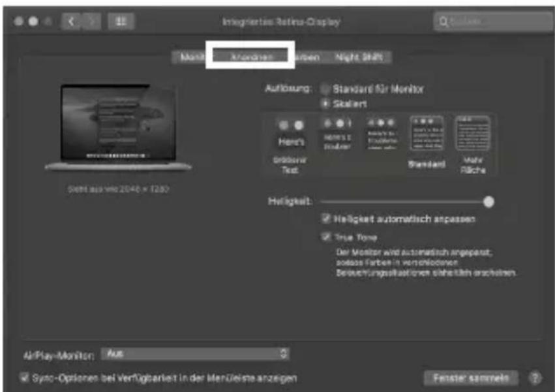Open help with the question mark button
The height and width of the screenshot is (392, 555).
(x=535, y=378)
